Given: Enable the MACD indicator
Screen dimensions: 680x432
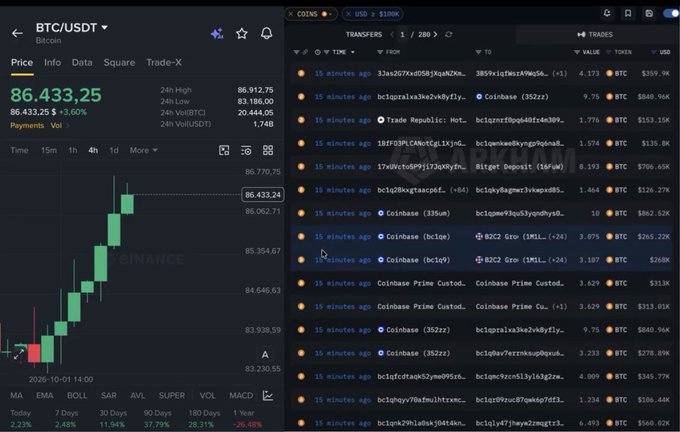Looking at the screenshot, I should pyautogui.click(x=241, y=396).
